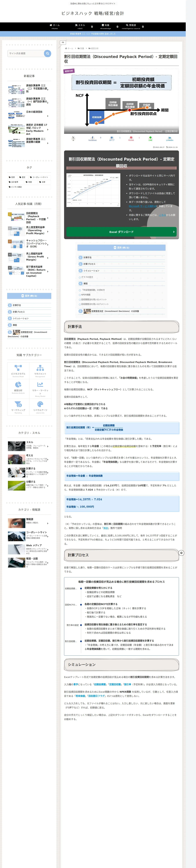Expand the dropdown arrow beside スキル menu
Viewport: 196px width, 868px height.
92,27
